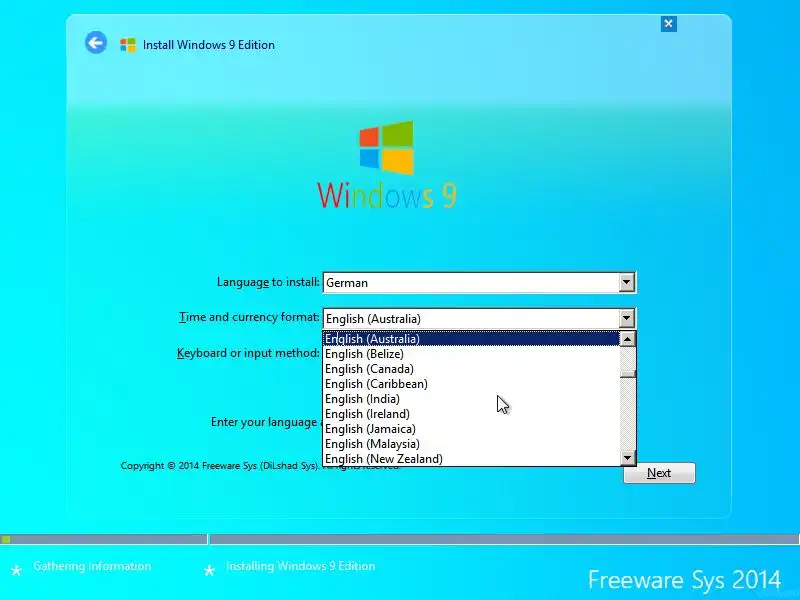Click the Time and currency format label
This screenshot has width=800, height=600.
tap(249, 317)
